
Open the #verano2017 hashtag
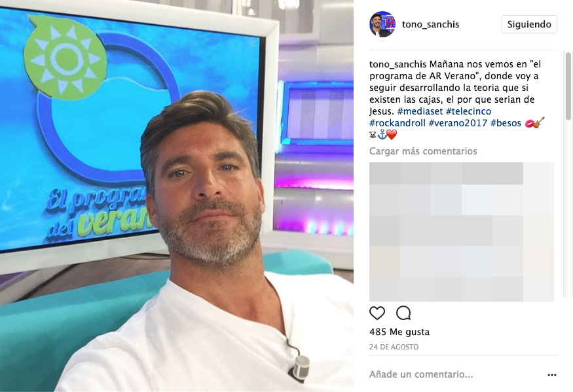pos(458,123)
